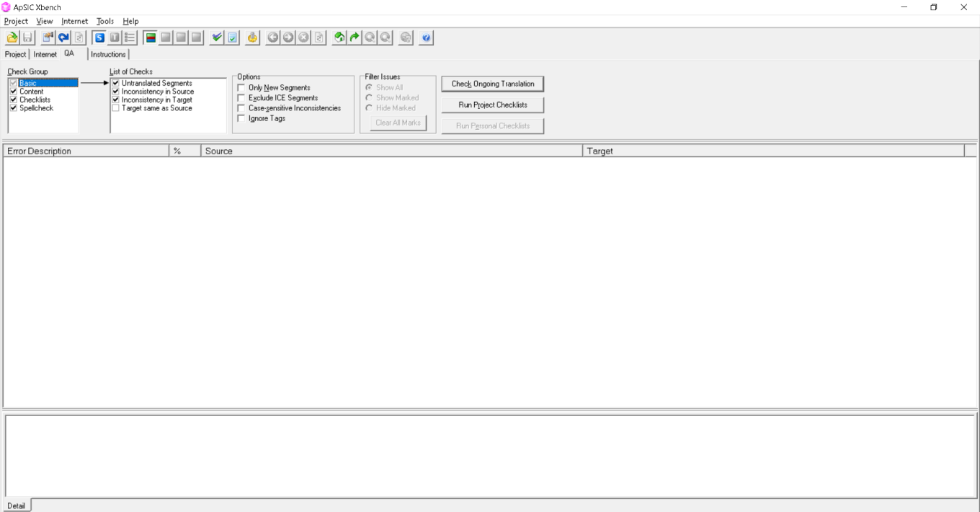Image resolution: width=980 pixels, height=512 pixels.
Task: Enable Only New Segments option
Action: click(241, 87)
